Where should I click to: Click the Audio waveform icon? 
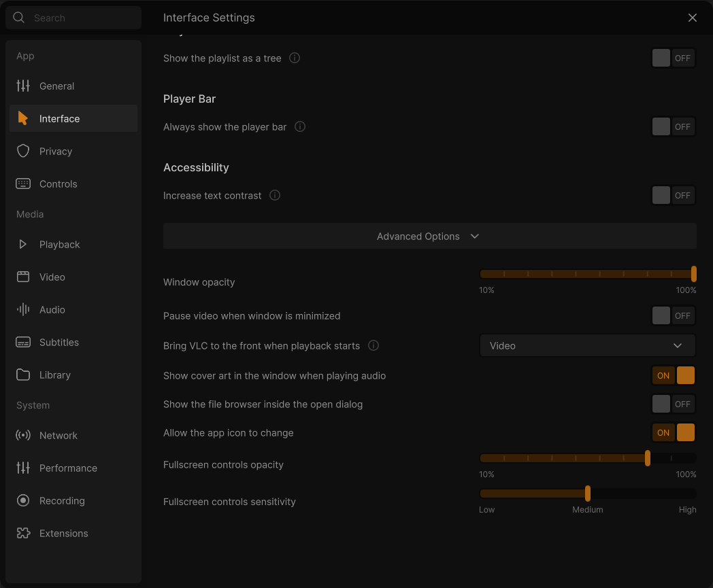pos(23,309)
